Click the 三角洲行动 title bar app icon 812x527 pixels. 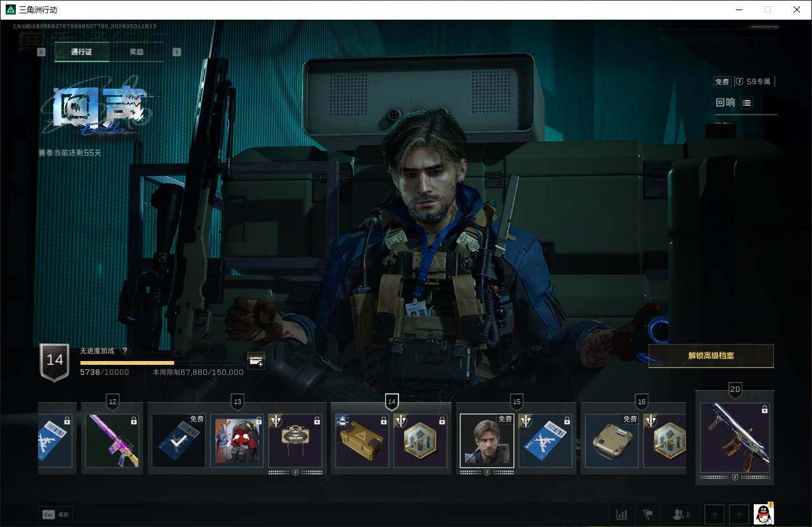[x=10, y=10]
